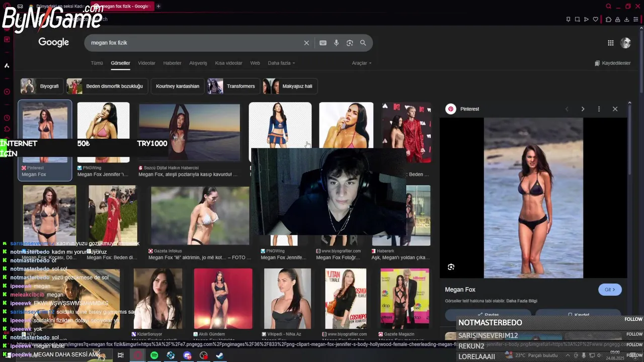Show next image in preview panel
Image resolution: width=644 pixels, height=362 pixels.
coord(583,109)
